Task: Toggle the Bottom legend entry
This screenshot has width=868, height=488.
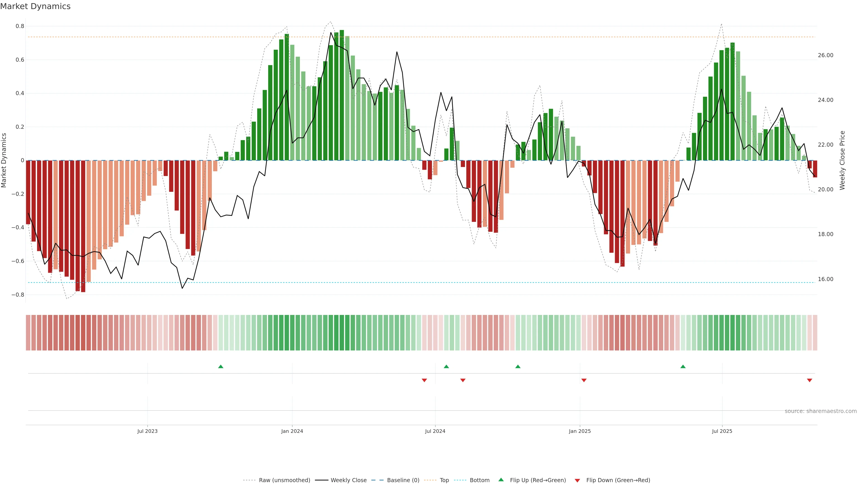Action: 479,480
